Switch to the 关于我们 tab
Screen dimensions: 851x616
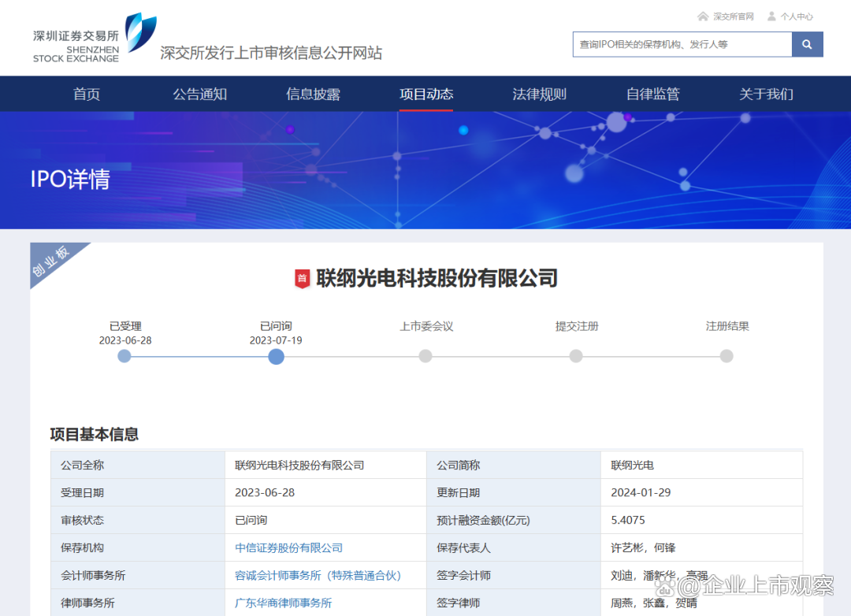pyautogui.click(x=766, y=93)
